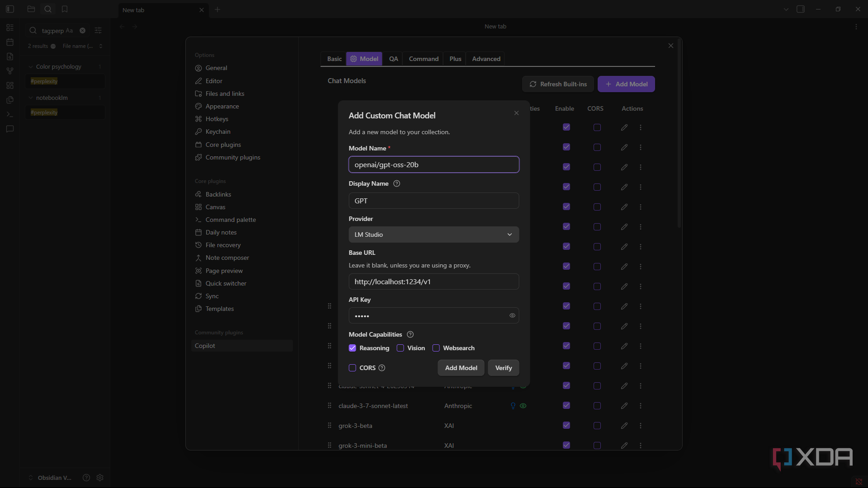Click the Model Name input field
The width and height of the screenshot is (868, 488).
434,164
